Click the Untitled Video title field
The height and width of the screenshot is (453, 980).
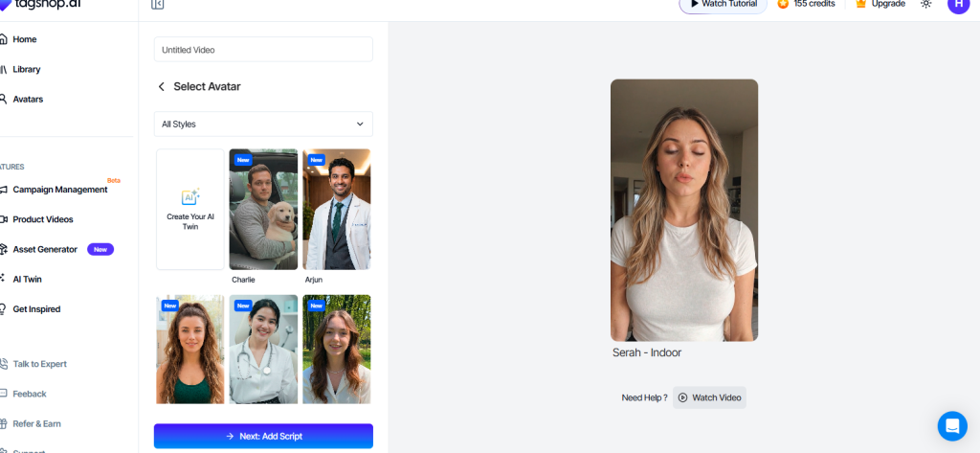point(263,50)
